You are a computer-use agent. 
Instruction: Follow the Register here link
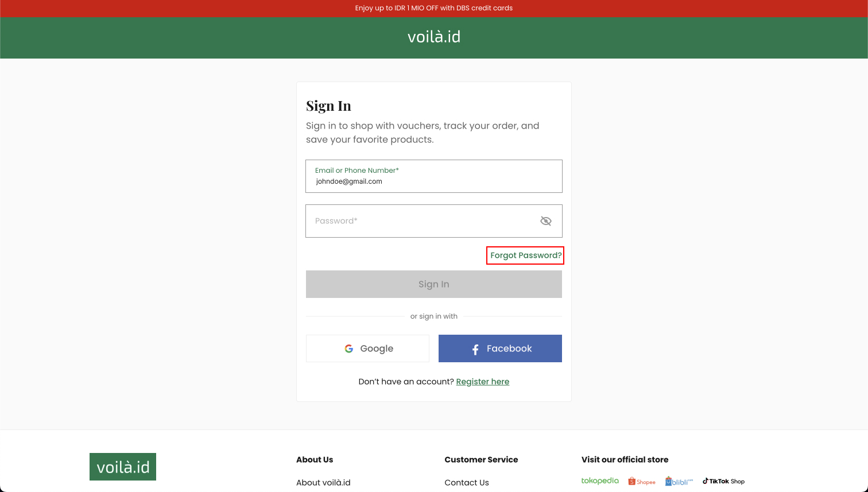pos(483,382)
